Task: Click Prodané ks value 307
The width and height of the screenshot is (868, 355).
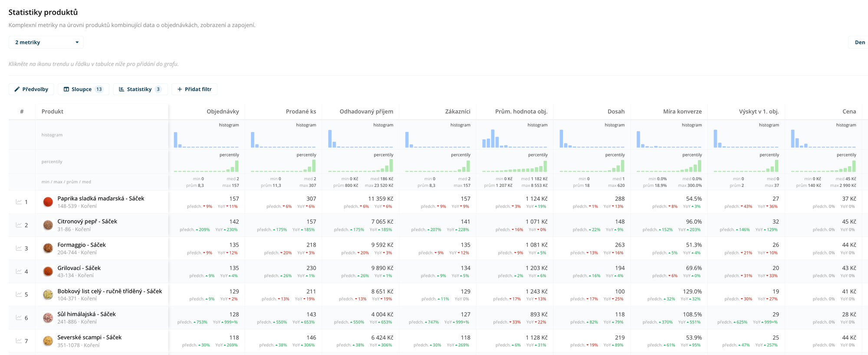Action: click(311, 199)
